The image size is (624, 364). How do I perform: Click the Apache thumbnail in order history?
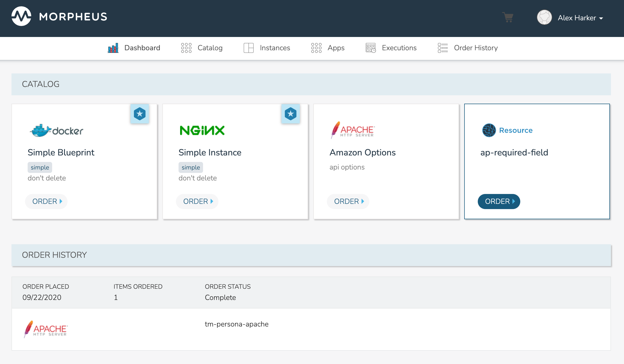click(x=46, y=329)
